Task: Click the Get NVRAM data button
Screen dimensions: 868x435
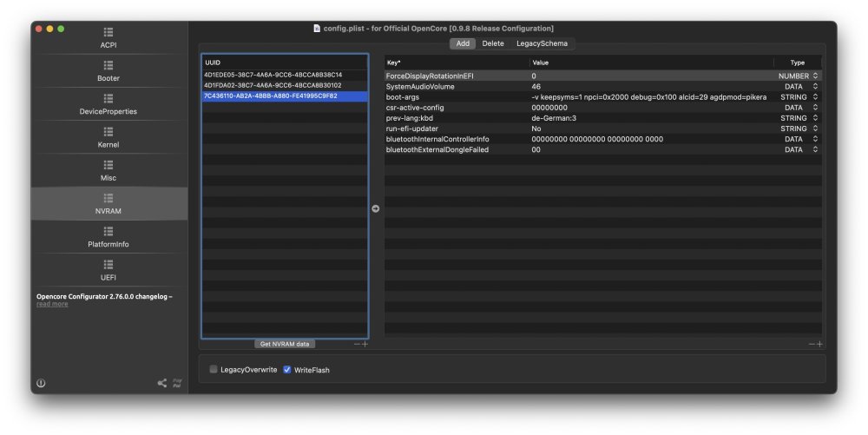Action: (285, 344)
